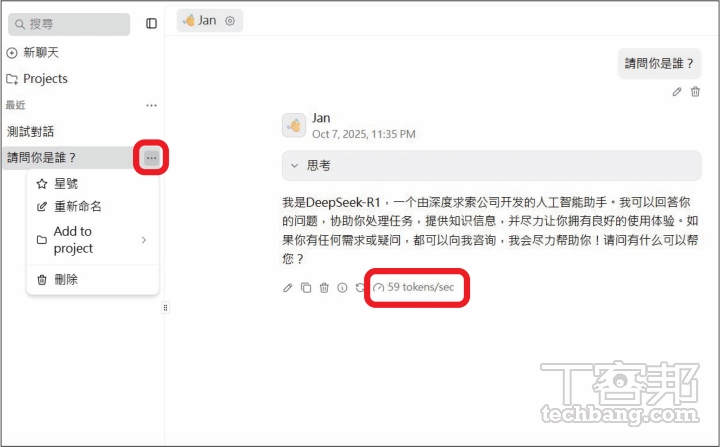Click the 最近 section label
Viewport: 720px width, 447px height.
click(16, 105)
